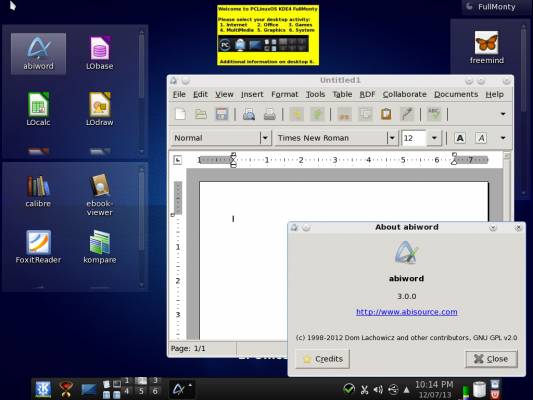The height and width of the screenshot is (400, 533).
Task: Click the Save floppy disk icon
Action: [x=222, y=114]
